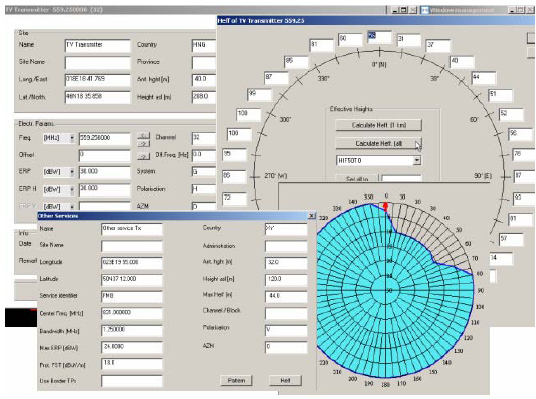Click the channel down arrow next to Freq

click(144, 144)
